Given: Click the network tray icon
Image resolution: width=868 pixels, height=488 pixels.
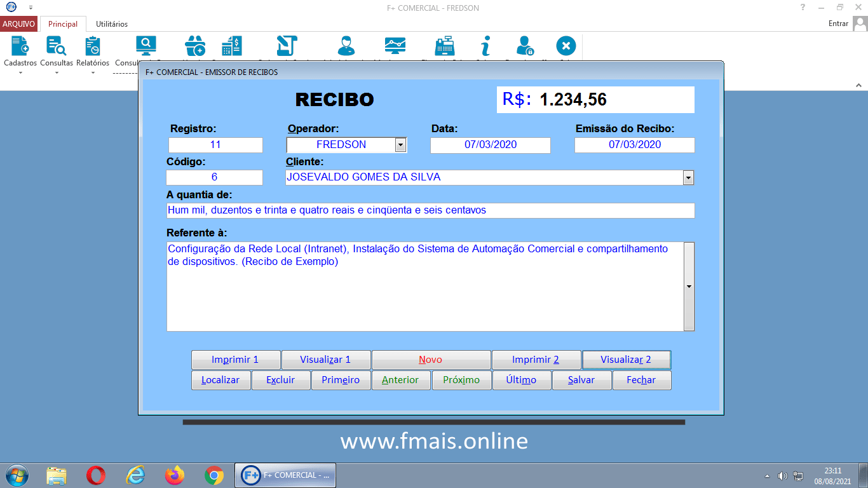Looking at the screenshot, I should coord(798,475).
